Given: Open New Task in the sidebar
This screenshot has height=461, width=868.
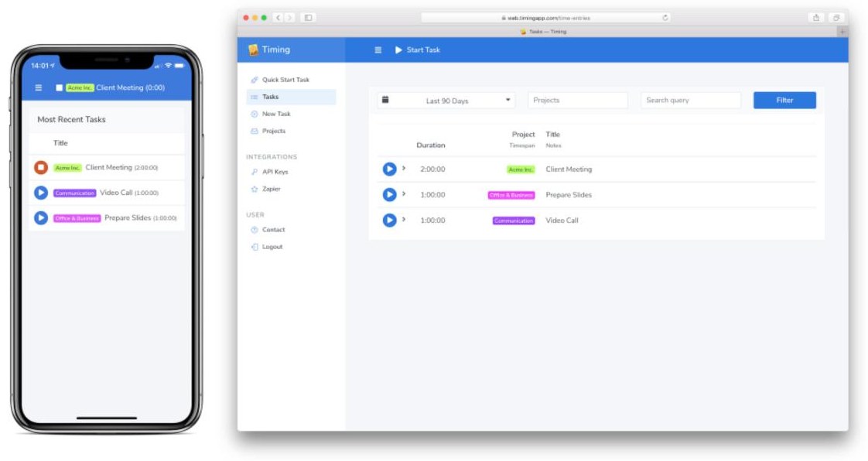Looking at the screenshot, I should point(275,114).
